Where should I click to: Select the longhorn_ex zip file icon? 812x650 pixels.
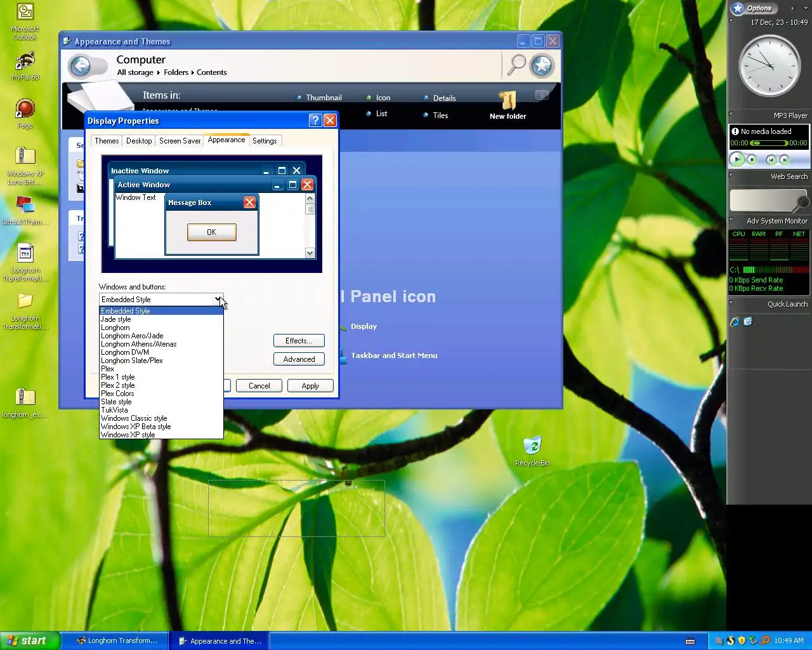click(x=25, y=397)
